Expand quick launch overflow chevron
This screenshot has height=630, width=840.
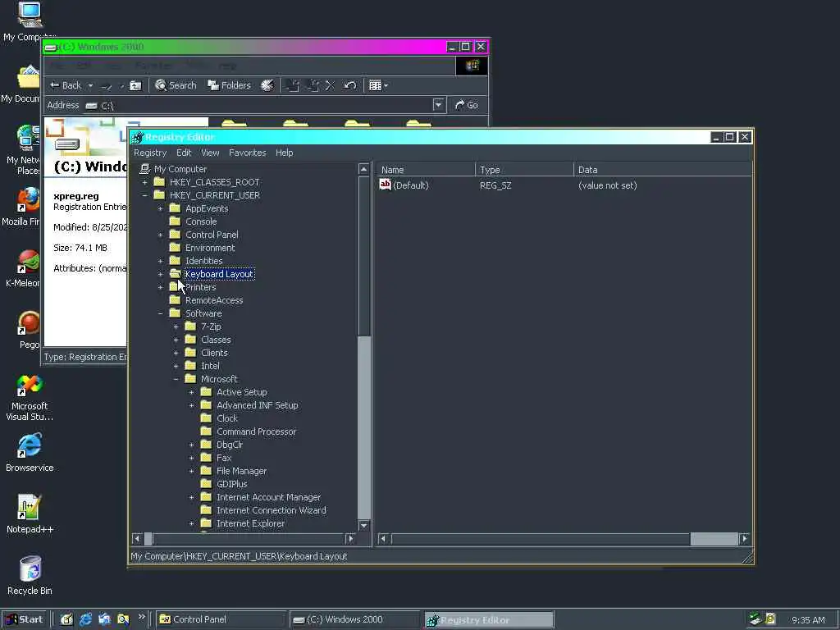point(141,617)
